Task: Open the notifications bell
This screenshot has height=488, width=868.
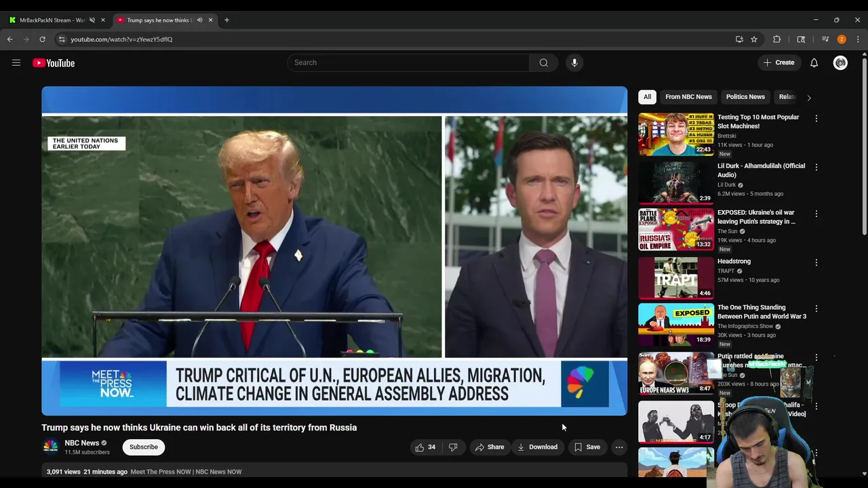Action: [x=814, y=63]
